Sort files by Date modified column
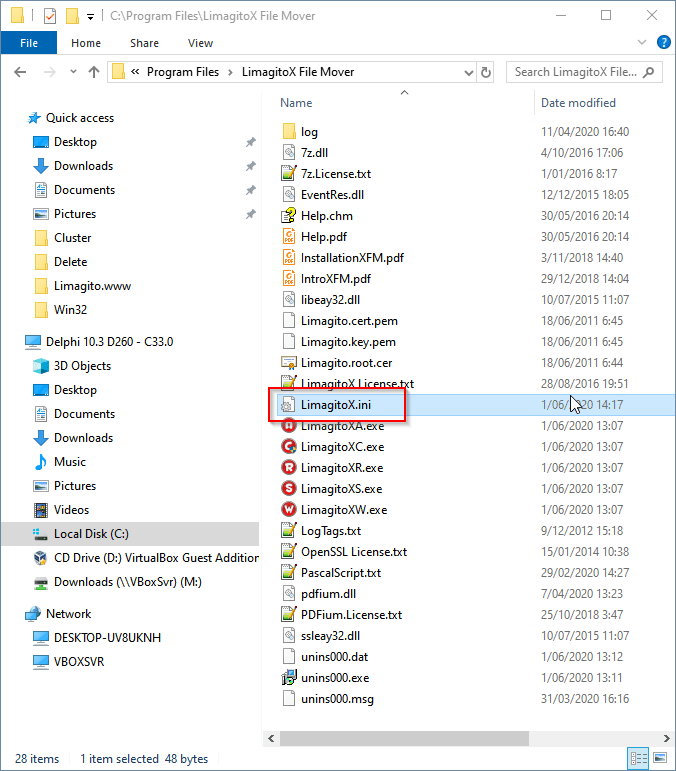The height and width of the screenshot is (771, 676). [578, 103]
